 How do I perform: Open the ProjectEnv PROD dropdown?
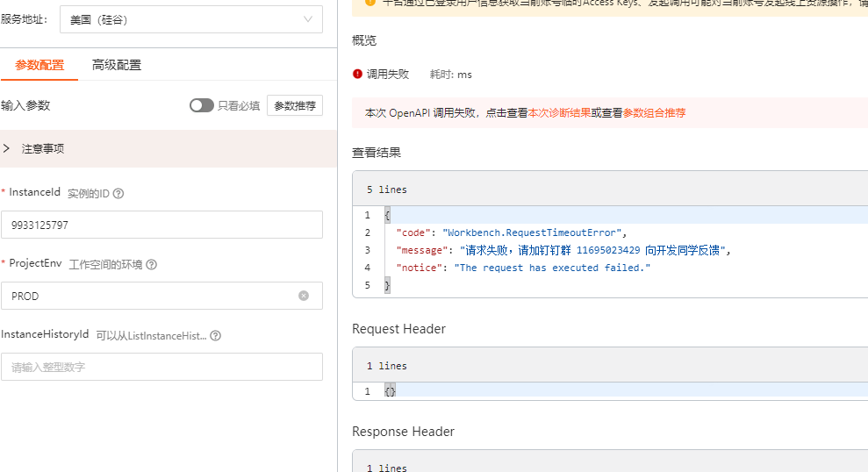coord(149,296)
